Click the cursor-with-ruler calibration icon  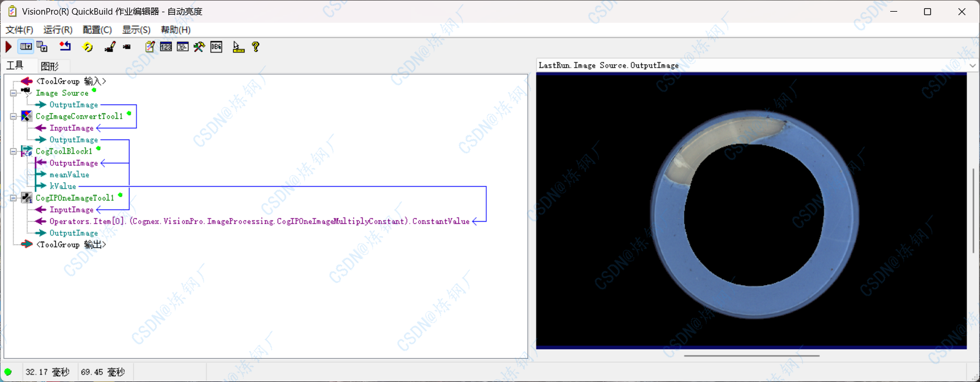[238, 47]
